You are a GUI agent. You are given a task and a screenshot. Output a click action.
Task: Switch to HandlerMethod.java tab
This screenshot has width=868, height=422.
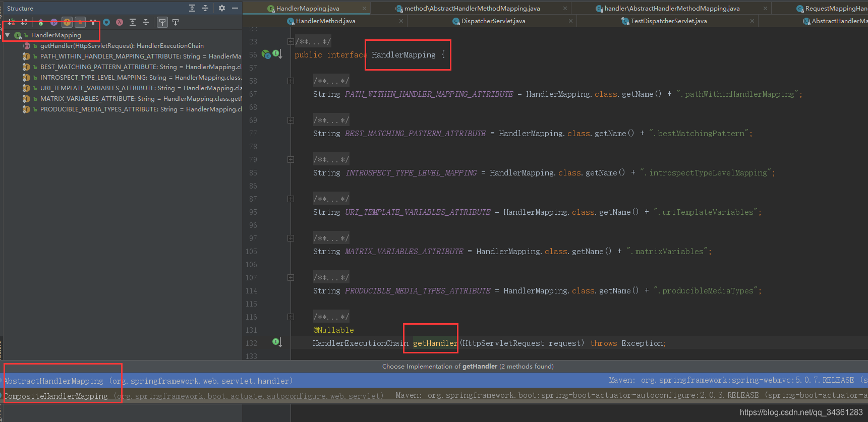click(325, 21)
